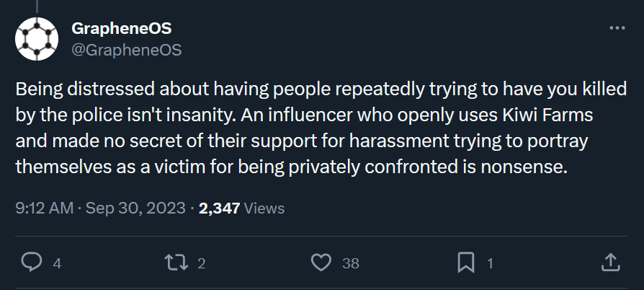The height and width of the screenshot is (290, 644).
Task: Bookmark the post with bookmark icon
Action: click(x=466, y=263)
